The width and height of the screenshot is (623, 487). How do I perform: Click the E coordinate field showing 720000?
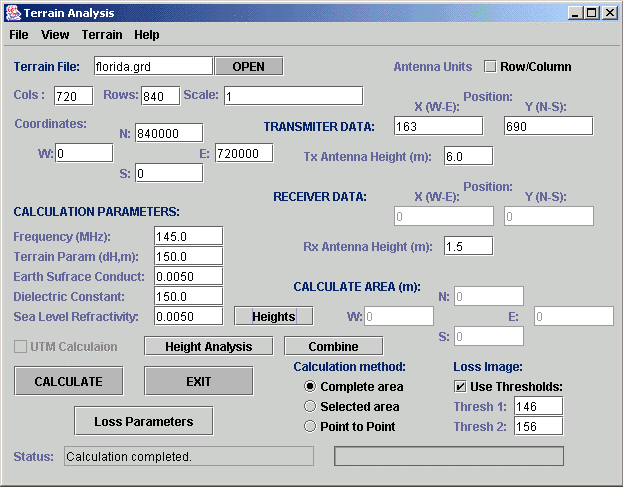pyautogui.click(x=244, y=153)
